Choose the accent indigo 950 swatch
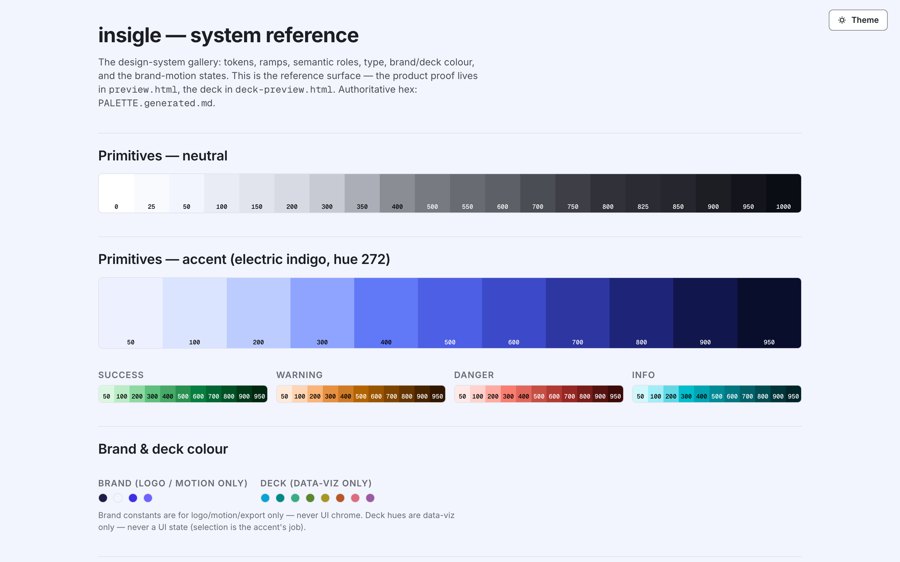This screenshot has width=900, height=562. pyautogui.click(x=769, y=313)
